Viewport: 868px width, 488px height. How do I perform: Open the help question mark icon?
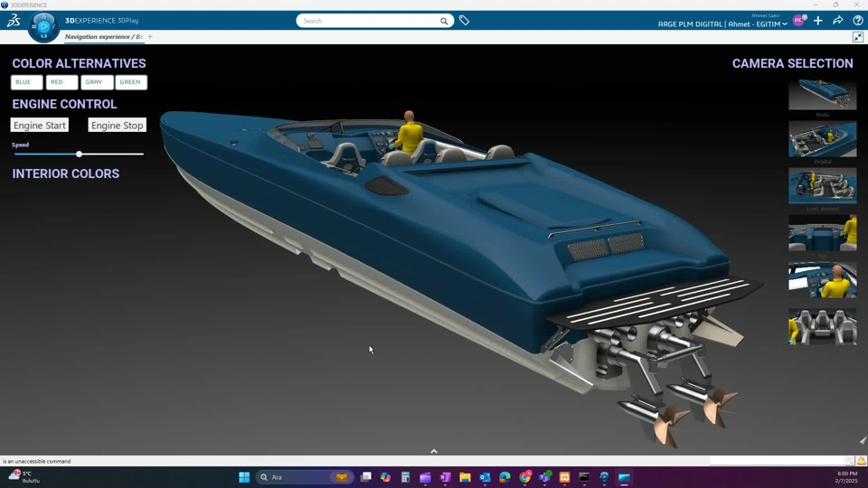(858, 21)
